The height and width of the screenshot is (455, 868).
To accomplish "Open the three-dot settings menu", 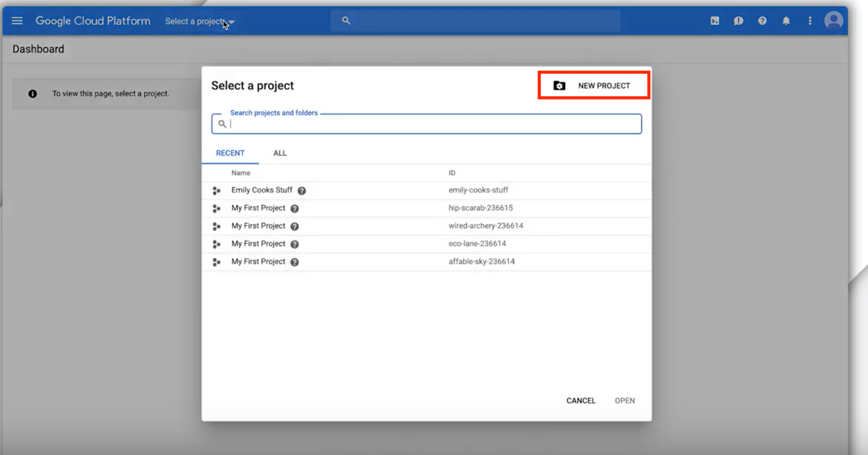I will (810, 21).
